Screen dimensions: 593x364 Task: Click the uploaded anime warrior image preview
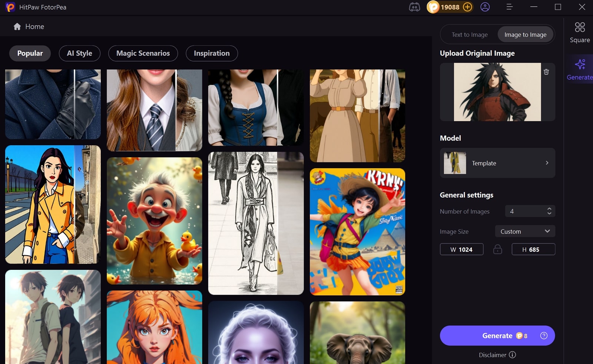point(497,92)
